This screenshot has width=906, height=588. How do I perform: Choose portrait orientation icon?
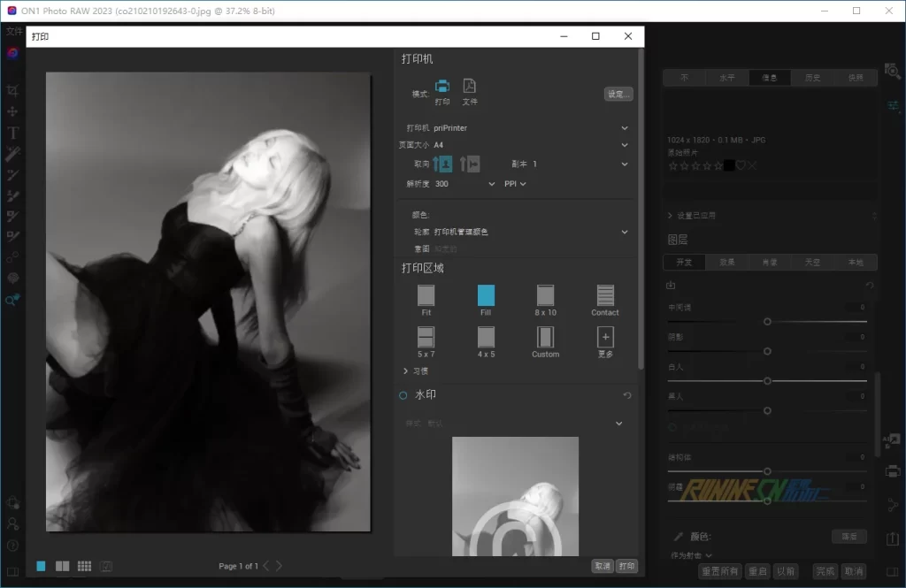[x=442, y=164]
